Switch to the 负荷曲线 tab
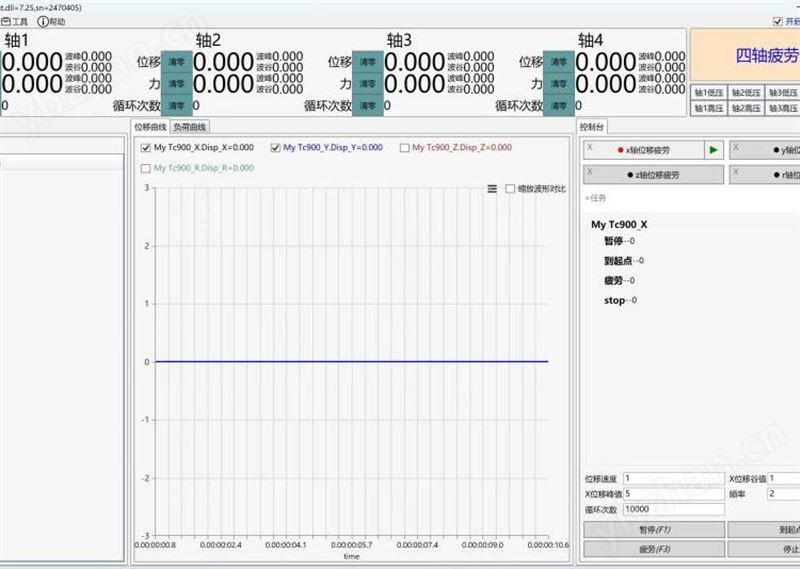 pos(190,127)
